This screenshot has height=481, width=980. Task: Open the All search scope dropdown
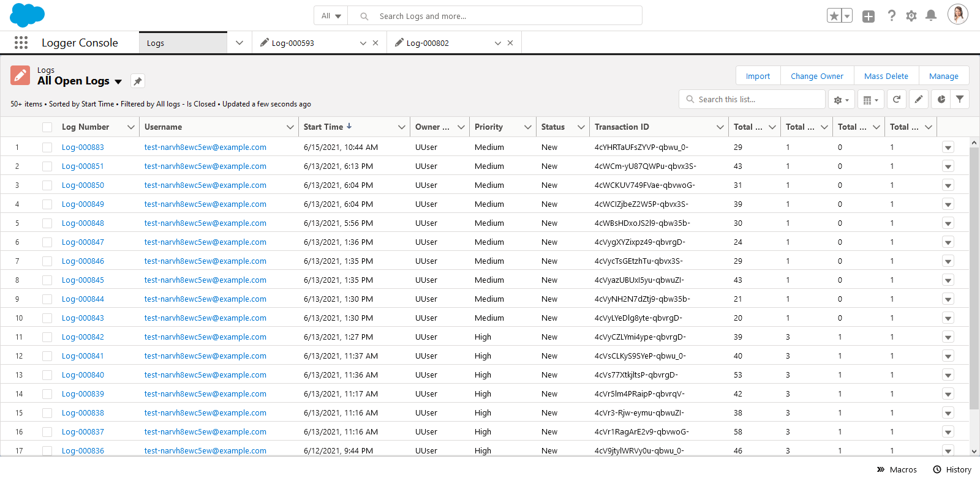[331, 16]
